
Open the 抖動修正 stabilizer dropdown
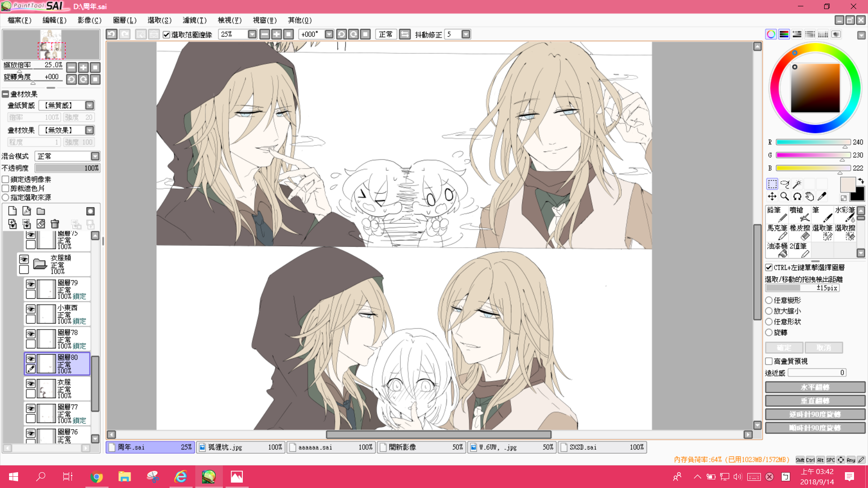pos(466,34)
